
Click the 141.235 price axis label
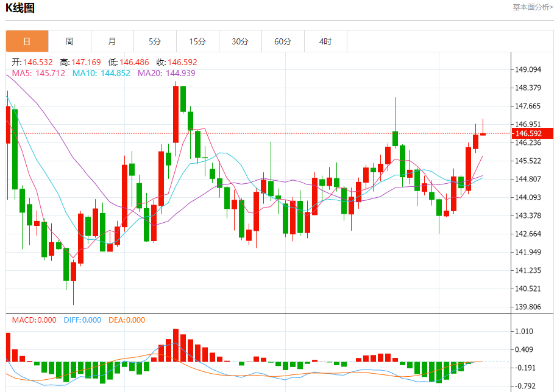528,270
